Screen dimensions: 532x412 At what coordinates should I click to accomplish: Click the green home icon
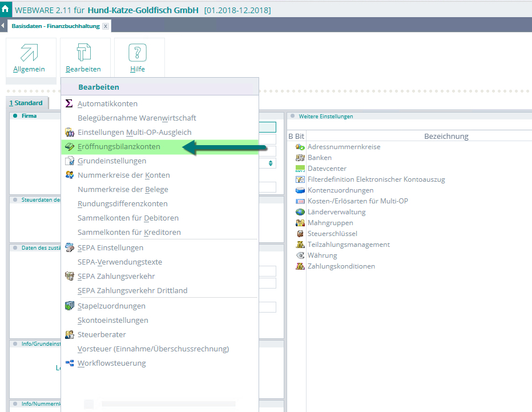(6, 10)
